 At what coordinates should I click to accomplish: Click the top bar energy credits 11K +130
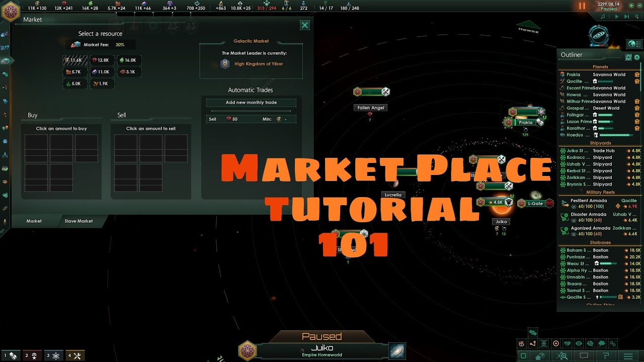point(37,7)
